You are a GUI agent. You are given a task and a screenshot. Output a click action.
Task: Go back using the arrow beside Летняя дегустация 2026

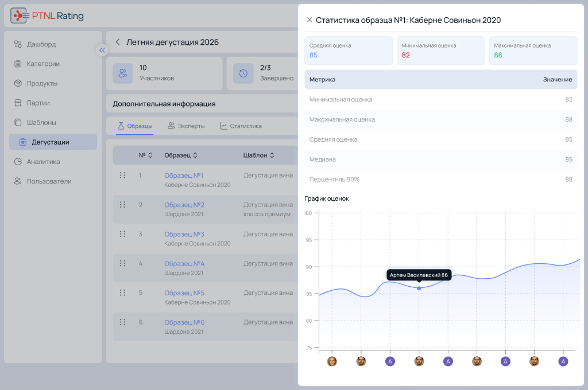coord(117,42)
